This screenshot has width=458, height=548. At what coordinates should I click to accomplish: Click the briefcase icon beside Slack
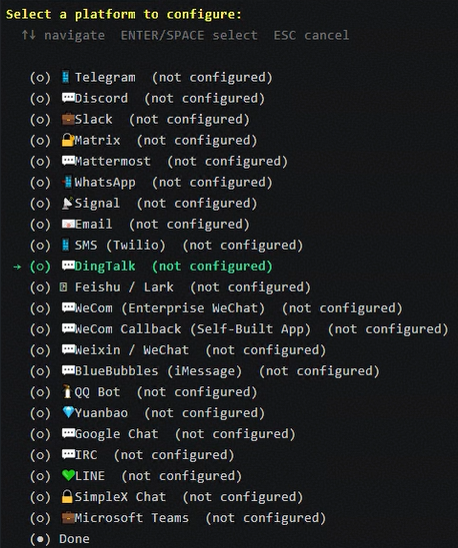pyautogui.click(x=68, y=119)
